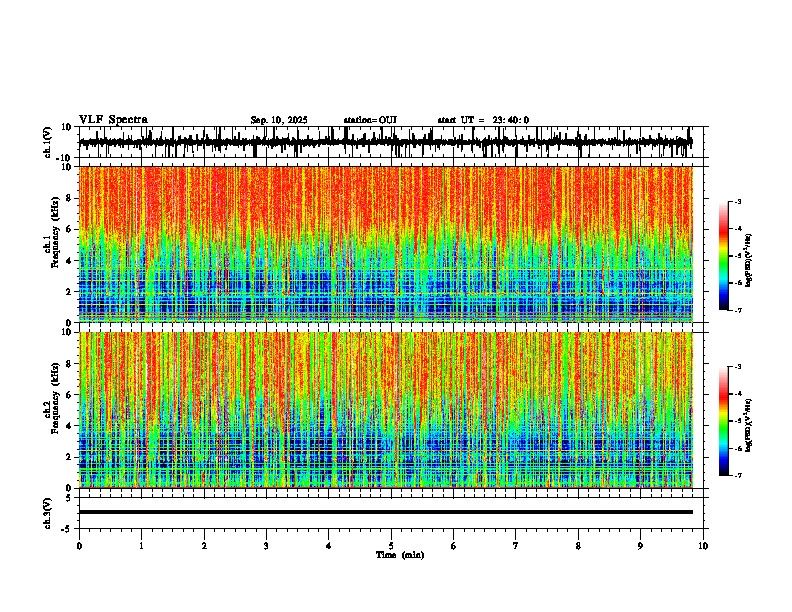Click the 'Time (min)' axis label
The image size is (792, 612).
pyautogui.click(x=400, y=555)
